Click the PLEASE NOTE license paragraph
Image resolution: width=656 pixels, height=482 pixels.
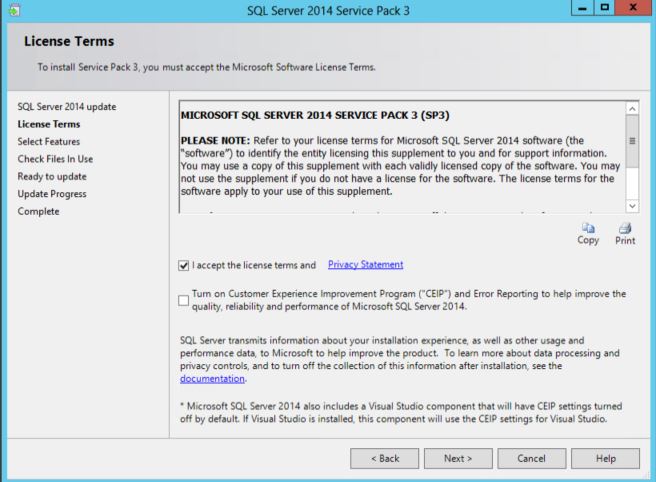[x=400, y=166]
